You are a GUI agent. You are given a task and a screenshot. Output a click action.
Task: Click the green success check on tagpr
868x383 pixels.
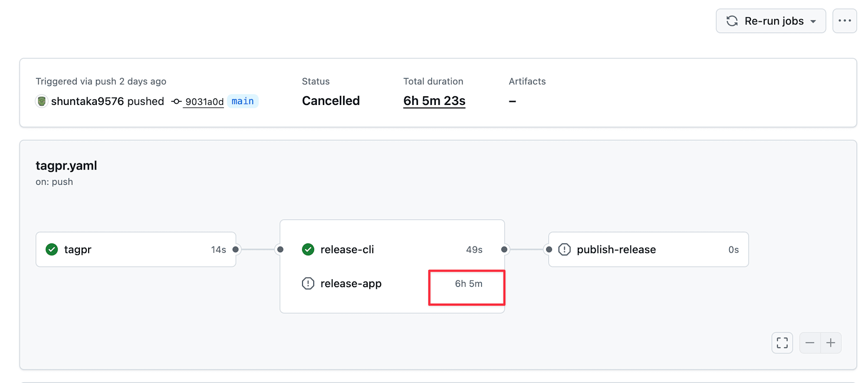(52, 249)
